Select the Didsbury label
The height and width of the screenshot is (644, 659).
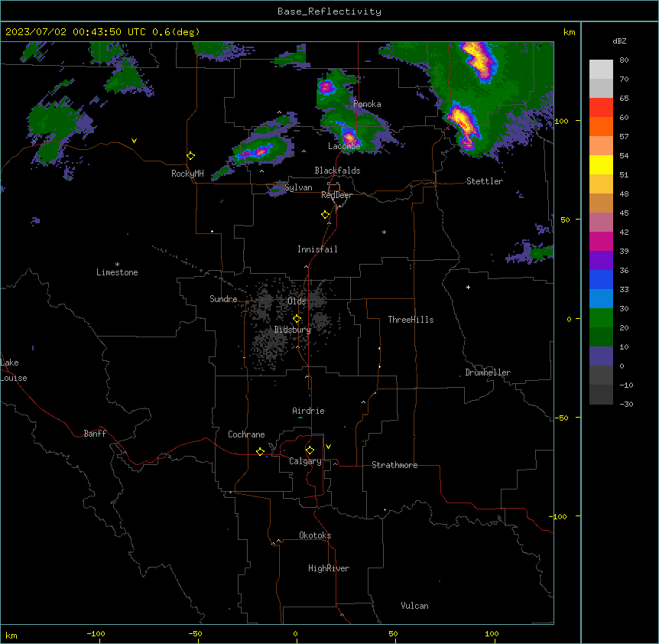click(293, 330)
